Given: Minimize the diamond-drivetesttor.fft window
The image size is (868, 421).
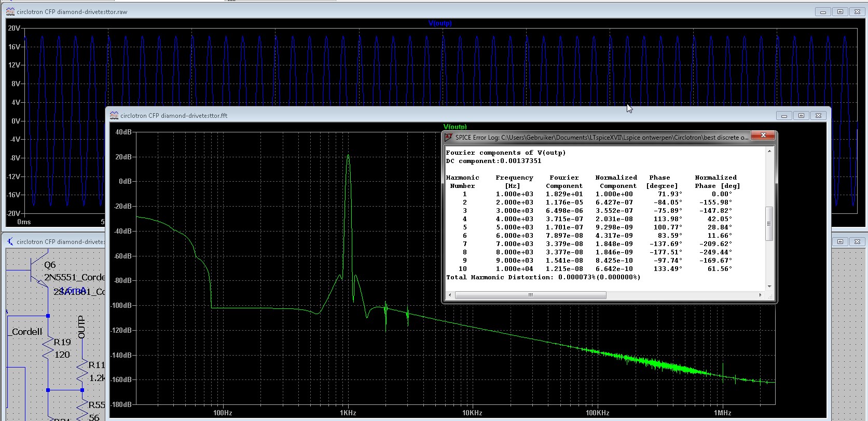Looking at the screenshot, I should point(784,116).
